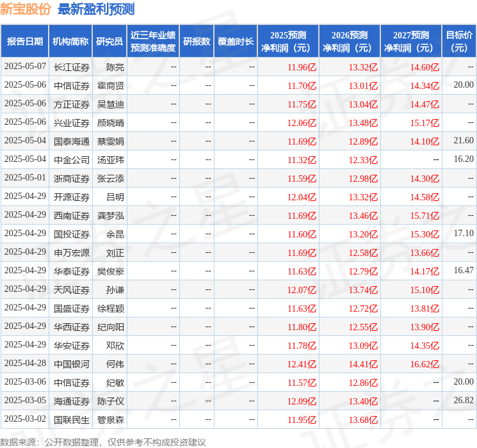Select the 研报数 column header

click(x=197, y=42)
